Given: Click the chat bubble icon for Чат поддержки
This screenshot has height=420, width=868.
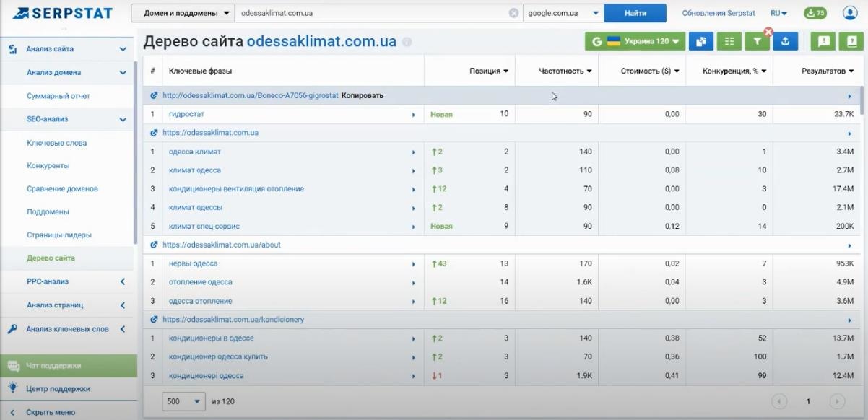Looking at the screenshot, I should (13, 365).
